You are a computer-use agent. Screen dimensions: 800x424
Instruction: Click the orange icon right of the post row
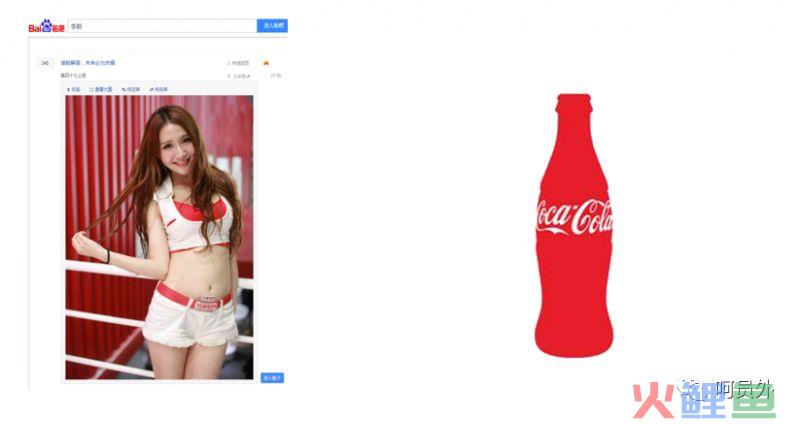pyautogui.click(x=266, y=63)
